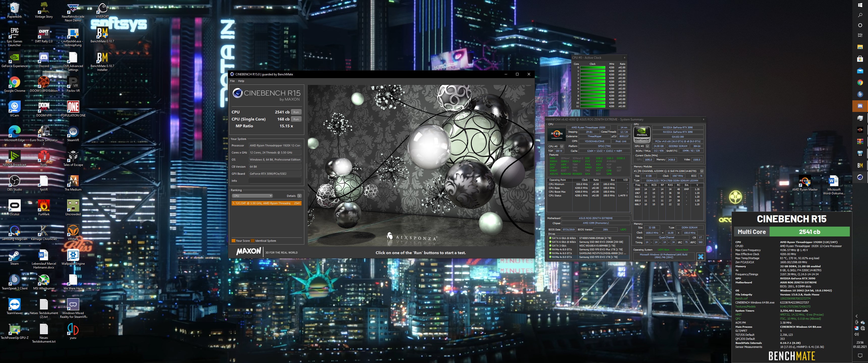Open Epic Games Launcher desktop icon
Image resolution: width=868 pixels, height=363 pixels.
[14, 36]
